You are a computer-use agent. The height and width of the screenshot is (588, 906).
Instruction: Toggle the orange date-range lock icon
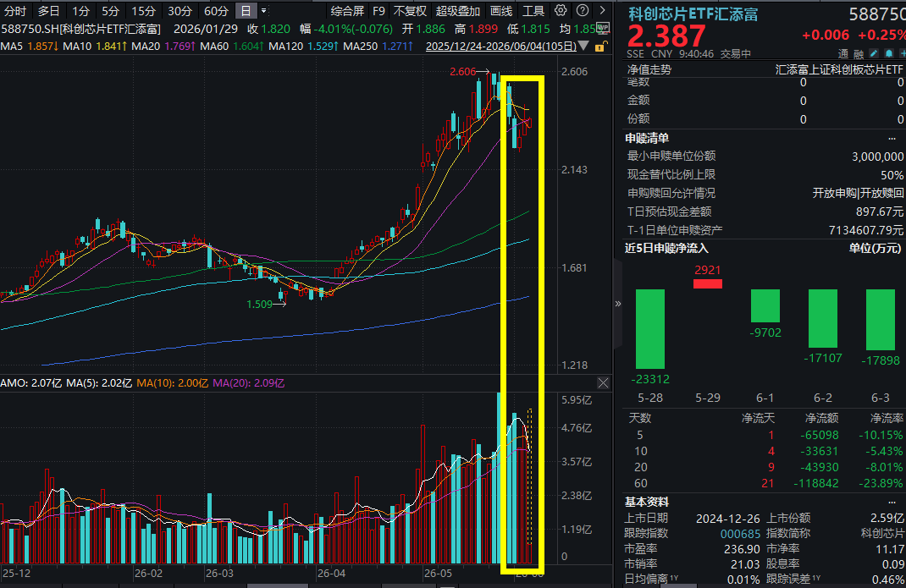[x=601, y=47]
